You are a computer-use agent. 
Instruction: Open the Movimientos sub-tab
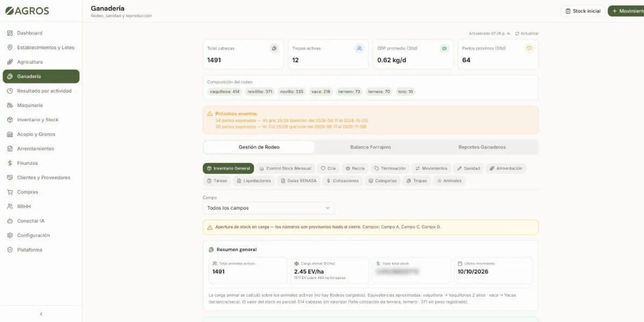pyautogui.click(x=431, y=169)
